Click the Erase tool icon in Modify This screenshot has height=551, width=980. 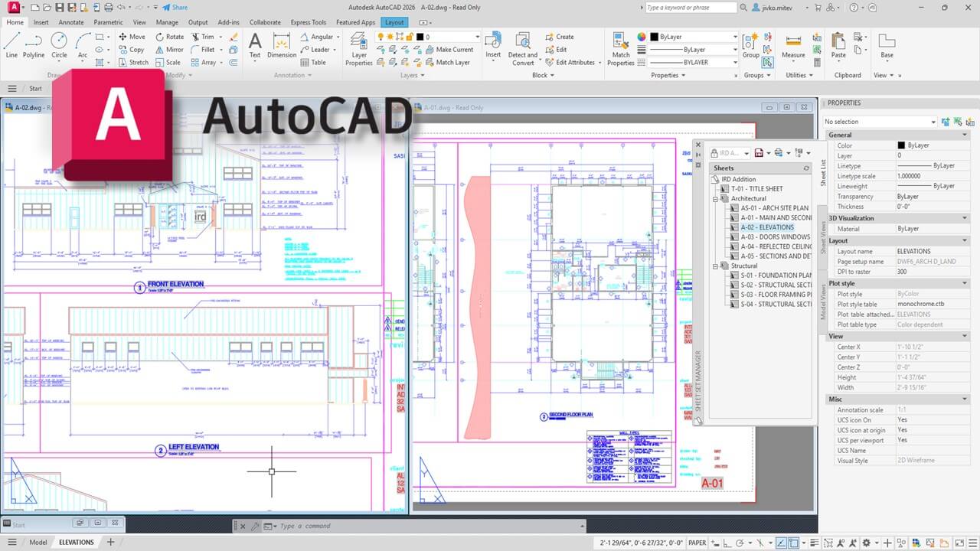[x=234, y=37]
